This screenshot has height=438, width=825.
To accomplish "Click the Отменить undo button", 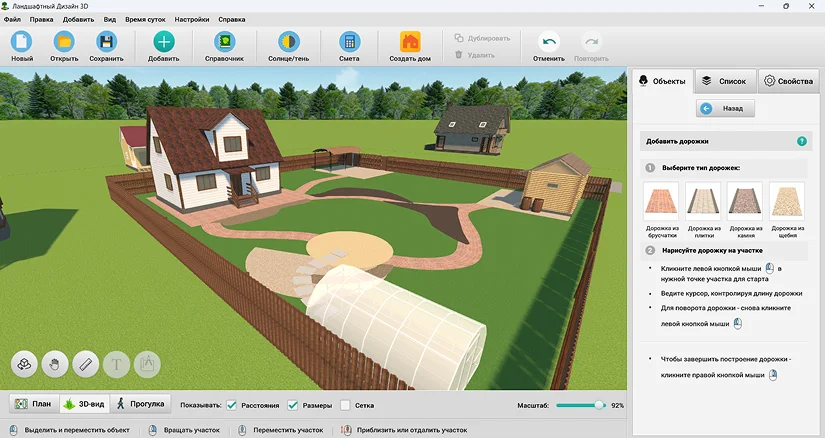I will tap(549, 47).
